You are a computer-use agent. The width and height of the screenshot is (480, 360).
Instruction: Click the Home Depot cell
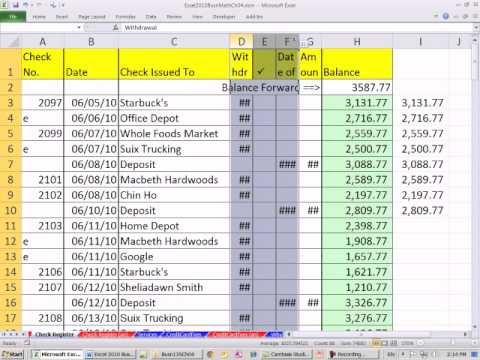(x=174, y=226)
